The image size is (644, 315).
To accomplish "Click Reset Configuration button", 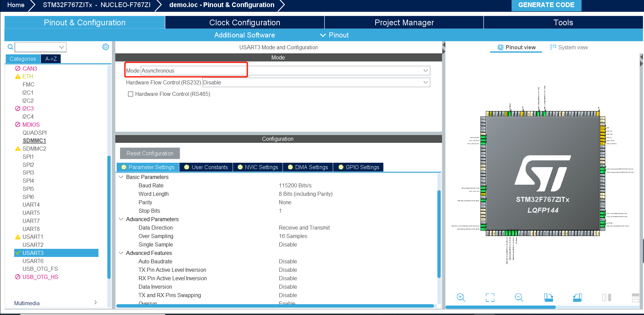I will tap(150, 153).
